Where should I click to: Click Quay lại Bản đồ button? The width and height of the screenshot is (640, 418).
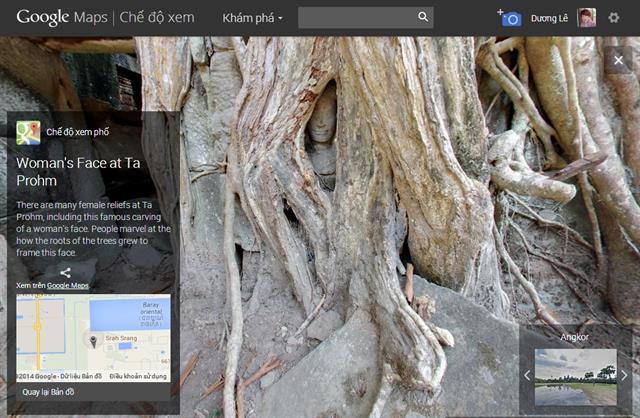tap(48, 392)
